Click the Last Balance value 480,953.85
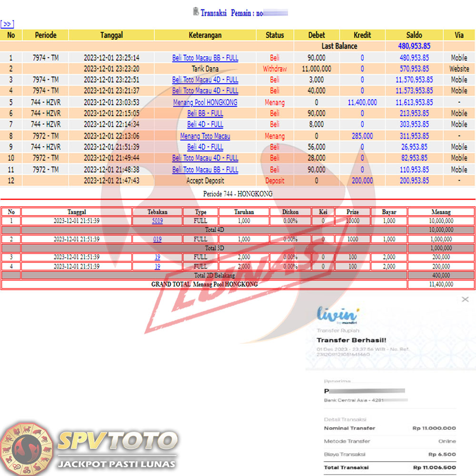This screenshot has height=476, width=476. pyautogui.click(x=414, y=46)
